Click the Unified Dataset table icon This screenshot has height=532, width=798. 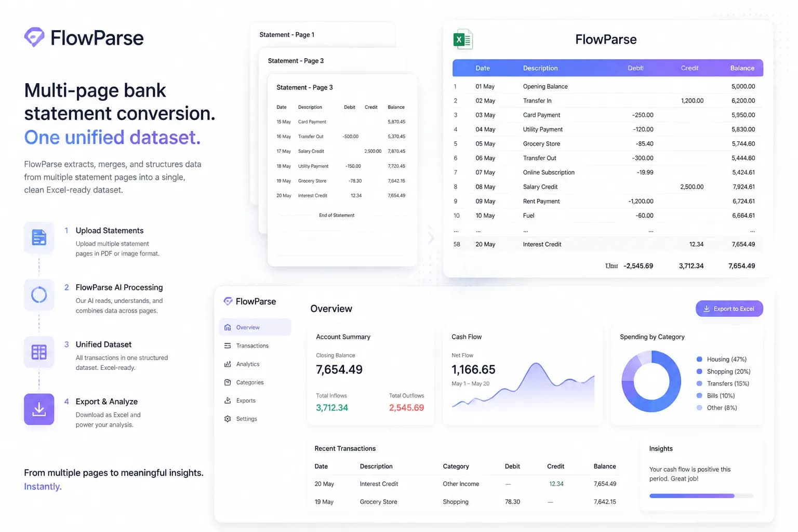pyautogui.click(x=39, y=352)
